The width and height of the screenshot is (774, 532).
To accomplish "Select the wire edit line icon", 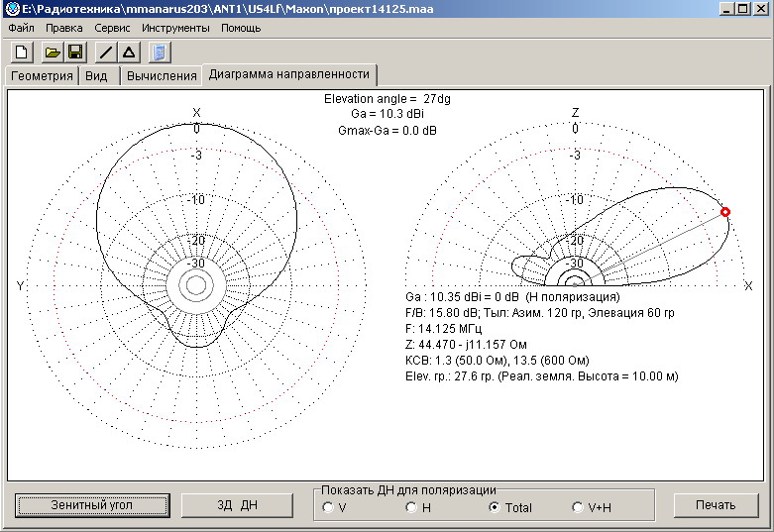I will click(x=106, y=52).
